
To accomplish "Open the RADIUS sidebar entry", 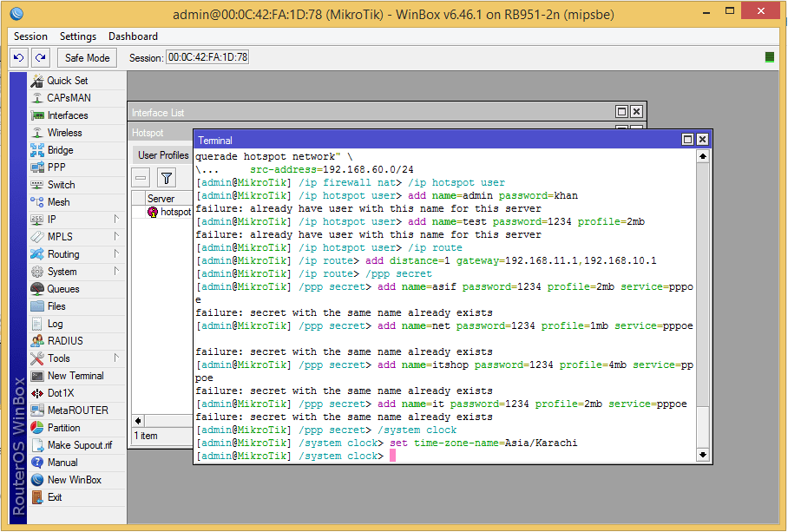I will [x=65, y=341].
